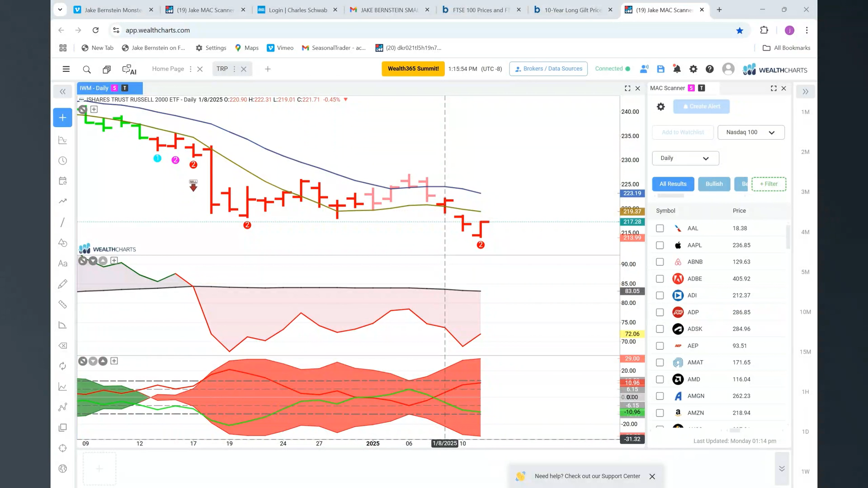Screen dimensions: 868x488
Task: Check the AAPL row checkbox
Action: (x=660, y=245)
